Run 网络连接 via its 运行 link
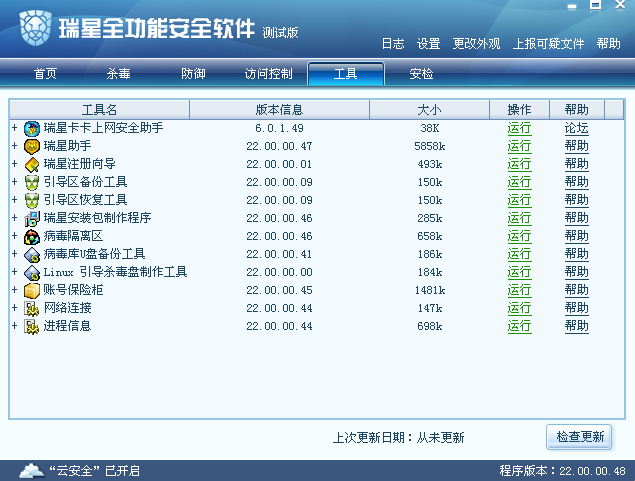The height and width of the screenshot is (481, 635). 519,309
